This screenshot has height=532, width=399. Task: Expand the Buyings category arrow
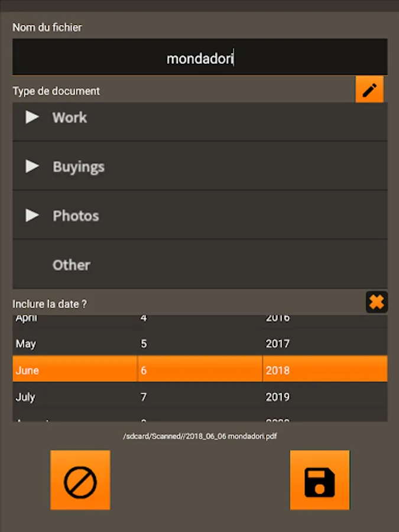click(x=32, y=167)
